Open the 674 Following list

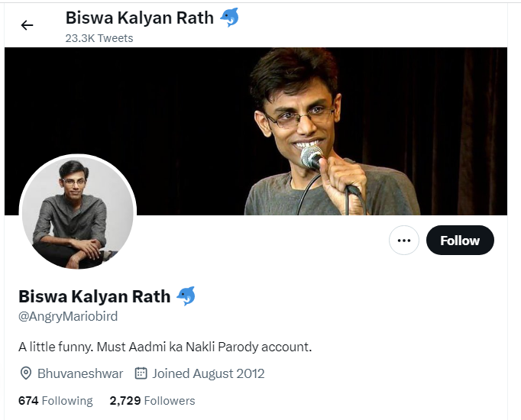coord(55,400)
